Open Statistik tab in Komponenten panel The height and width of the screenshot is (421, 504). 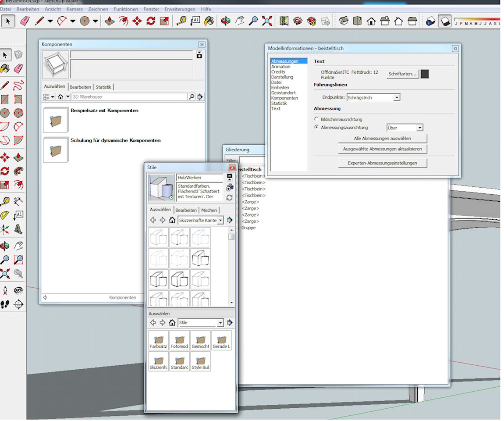click(x=103, y=87)
